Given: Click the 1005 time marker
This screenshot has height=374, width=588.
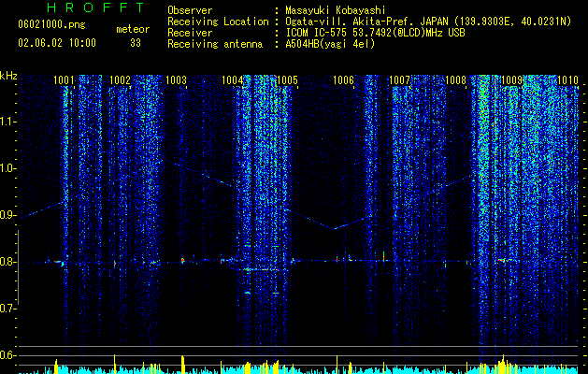Looking at the screenshot, I should pos(288,79).
